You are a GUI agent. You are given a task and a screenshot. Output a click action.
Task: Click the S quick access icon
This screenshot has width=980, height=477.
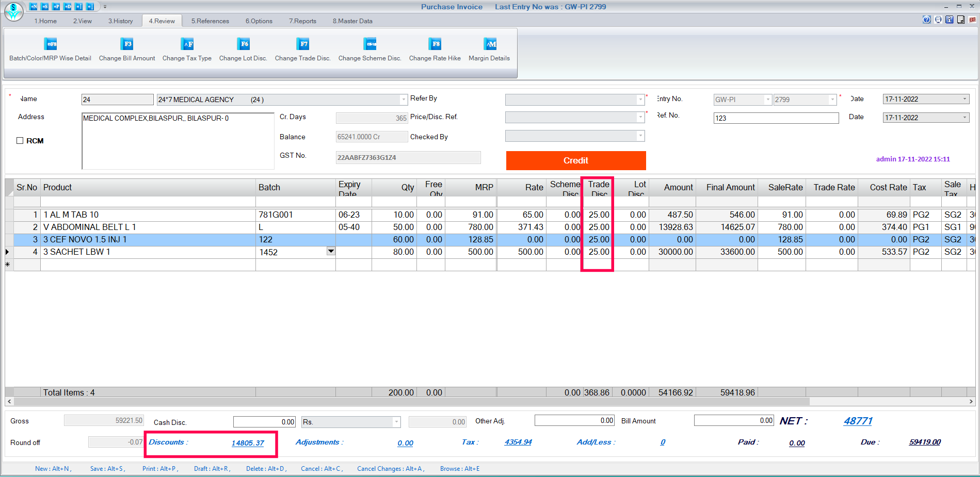45,7
